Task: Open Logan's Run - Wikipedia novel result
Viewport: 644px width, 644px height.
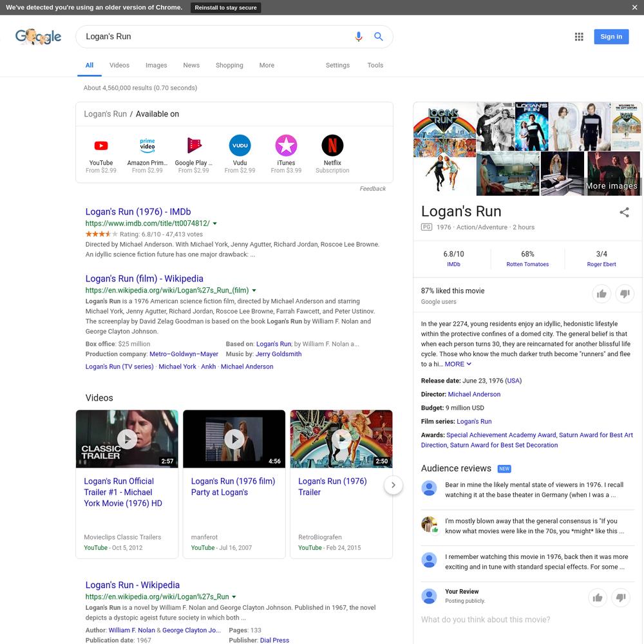Action: coord(132,585)
